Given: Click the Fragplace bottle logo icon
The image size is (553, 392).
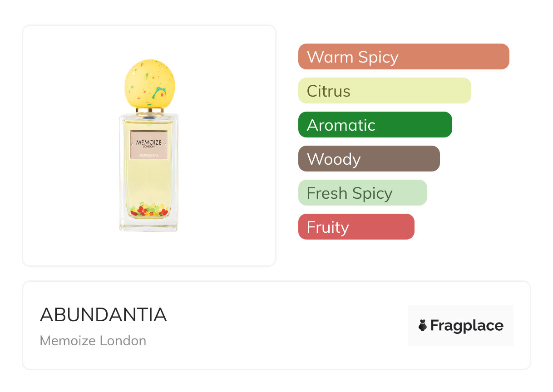Looking at the screenshot, I should pyautogui.click(x=423, y=325).
